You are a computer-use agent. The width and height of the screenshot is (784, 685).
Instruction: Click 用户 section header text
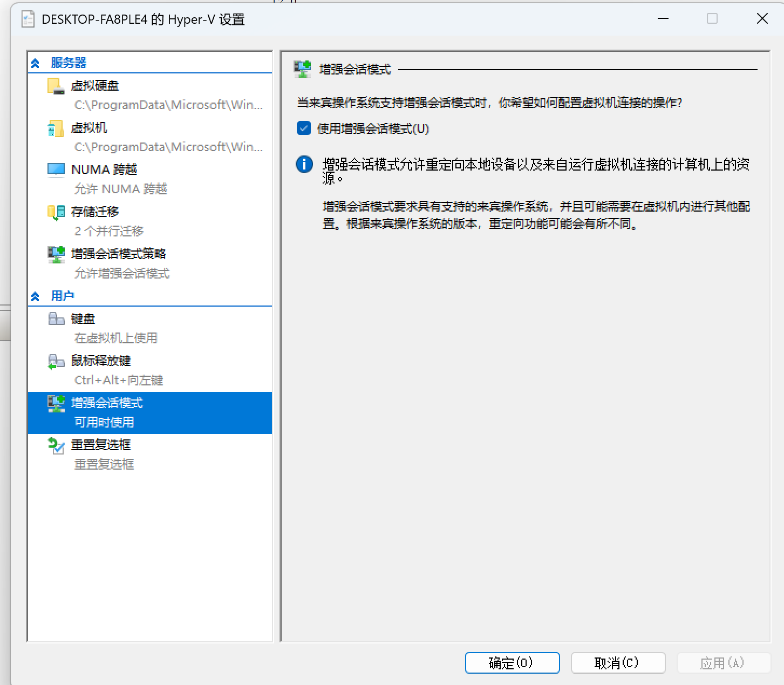coord(63,296)
